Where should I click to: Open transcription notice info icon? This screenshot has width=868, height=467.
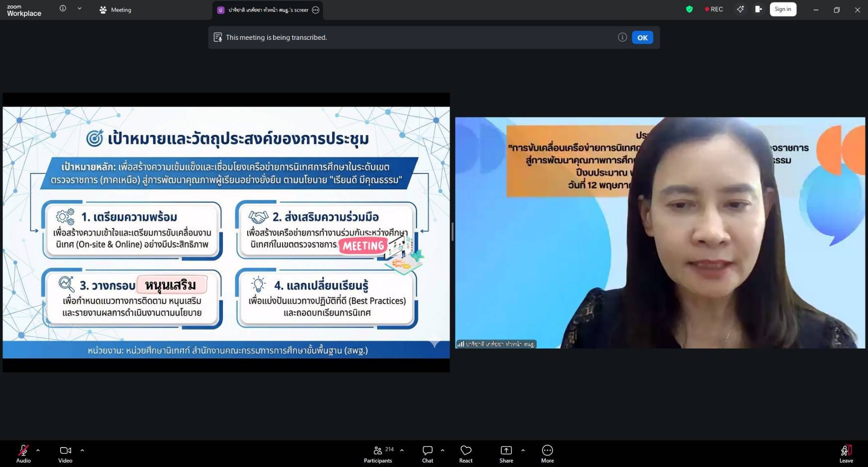pyautogui.click(x=622, y=37)
